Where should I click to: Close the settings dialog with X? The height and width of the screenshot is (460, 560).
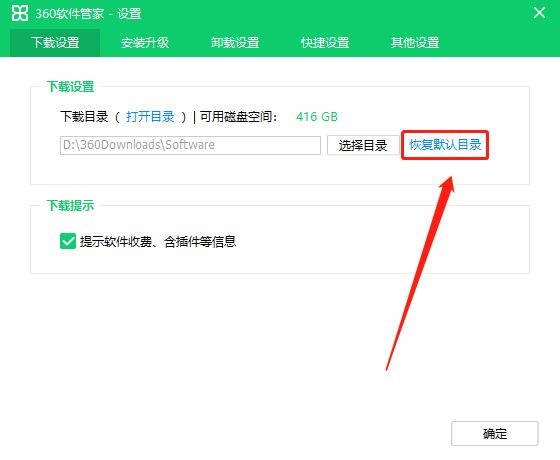point(539,13)
